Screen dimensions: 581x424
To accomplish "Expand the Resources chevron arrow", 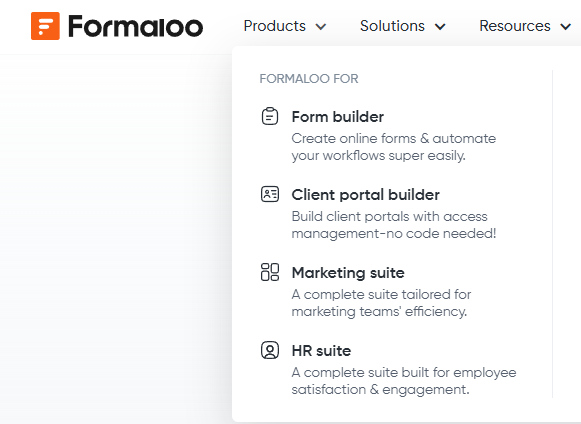I will click(565, 27).
